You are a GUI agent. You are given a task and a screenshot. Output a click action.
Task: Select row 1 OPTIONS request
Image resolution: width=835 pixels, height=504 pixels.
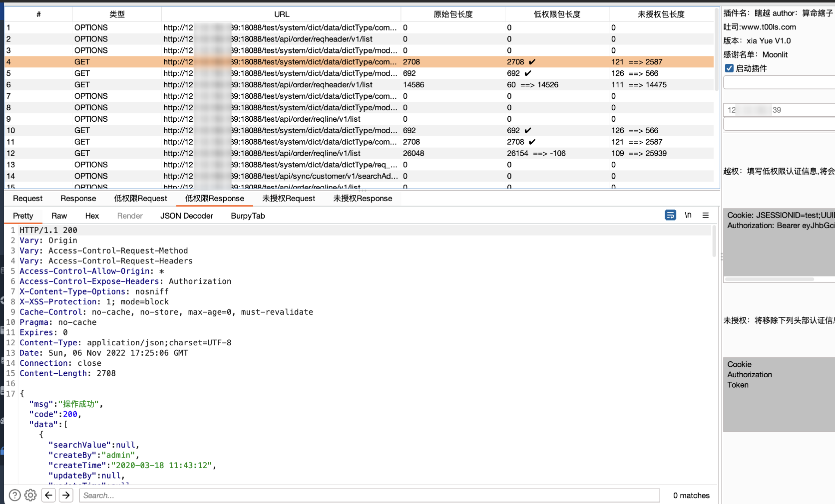359,27
